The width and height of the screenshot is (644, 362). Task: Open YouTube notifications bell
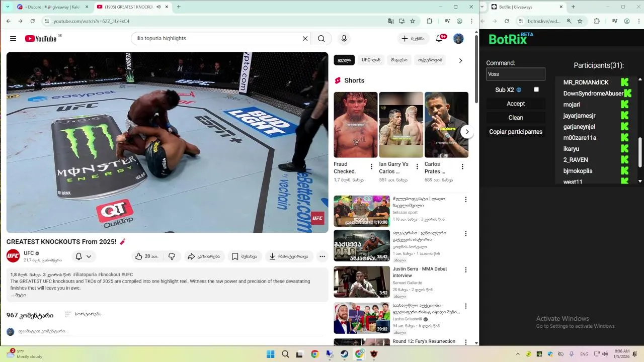coord(439,39)
